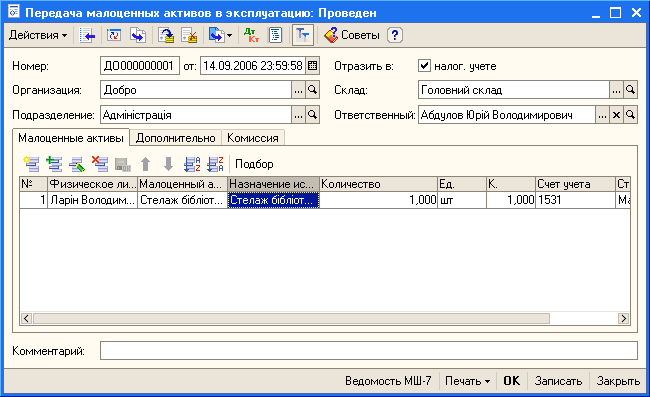Click the reread document icon
The image size is (650, 397).
point(114,35)
